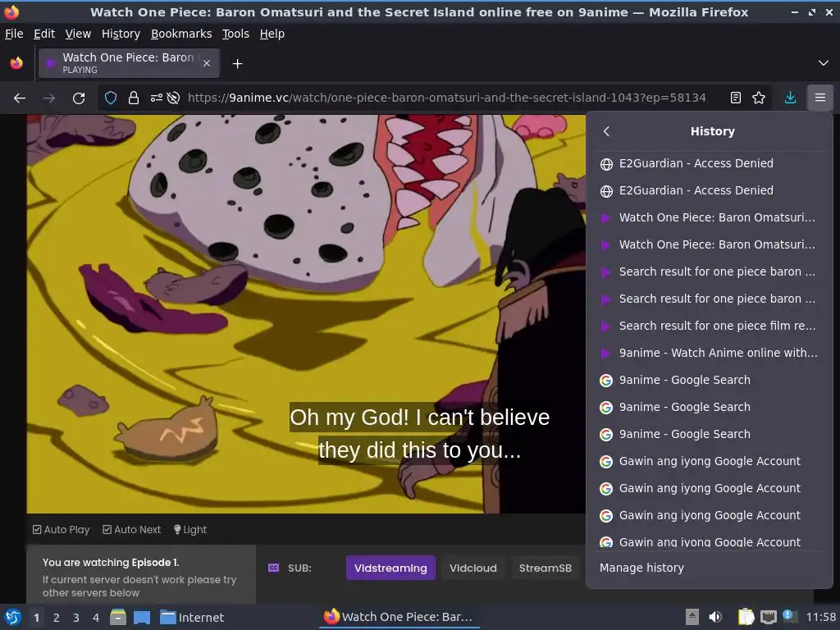Click the 11:58 clock in taskbar
Image resolution: width=840 pixels, height=630 pixels.
pos(820,617)
